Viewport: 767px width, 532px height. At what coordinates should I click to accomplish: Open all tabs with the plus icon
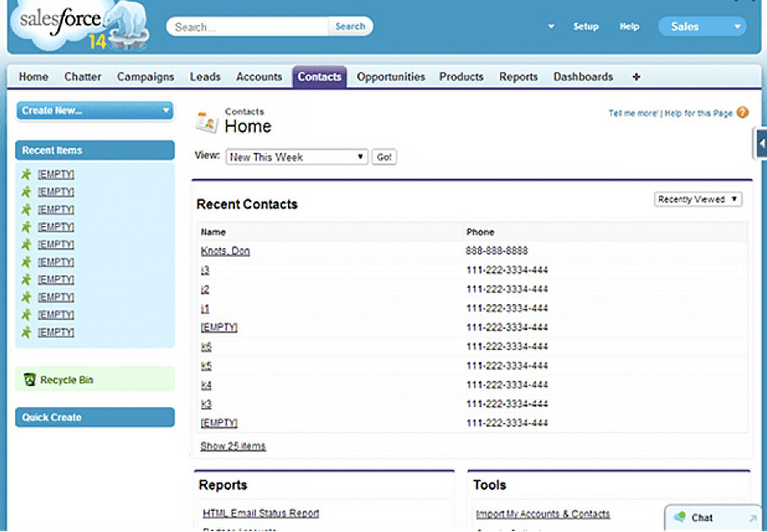point(636,77)
